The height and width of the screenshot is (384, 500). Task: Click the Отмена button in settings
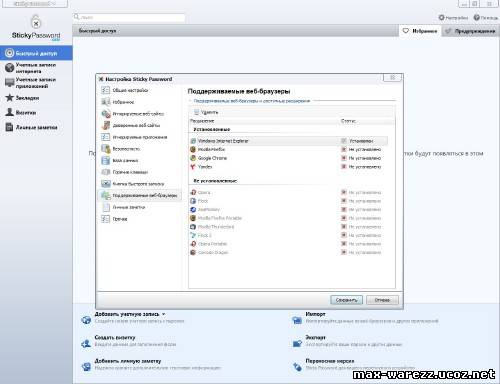(x=382, y=300)
